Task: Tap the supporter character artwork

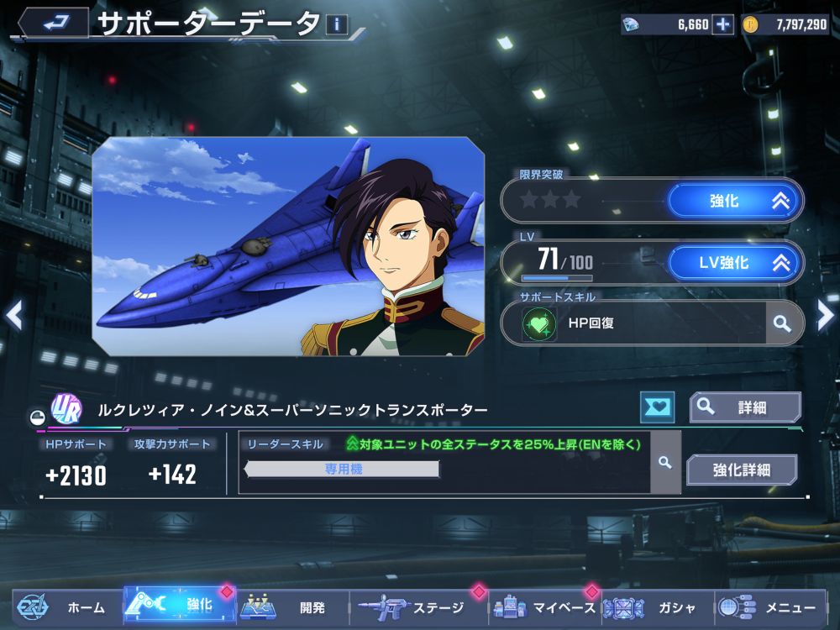Action: [x=288, y=246]
